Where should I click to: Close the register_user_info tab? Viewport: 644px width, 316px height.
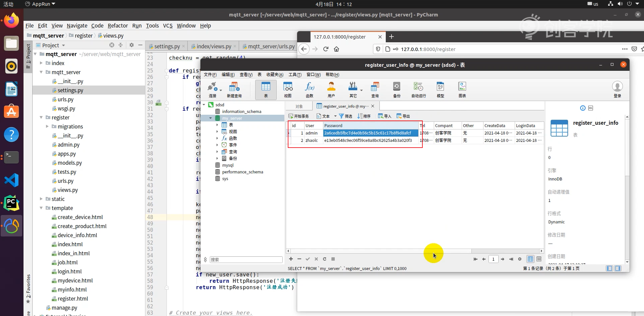tap(373, 106)
